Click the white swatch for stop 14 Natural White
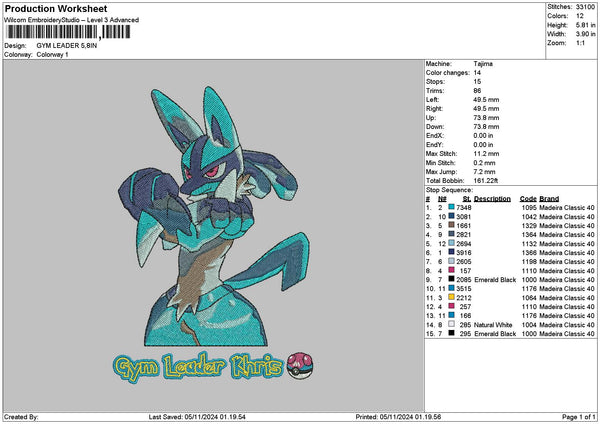Screen dimensions: 600x424 pyautogui.click(x=452, y=324)
